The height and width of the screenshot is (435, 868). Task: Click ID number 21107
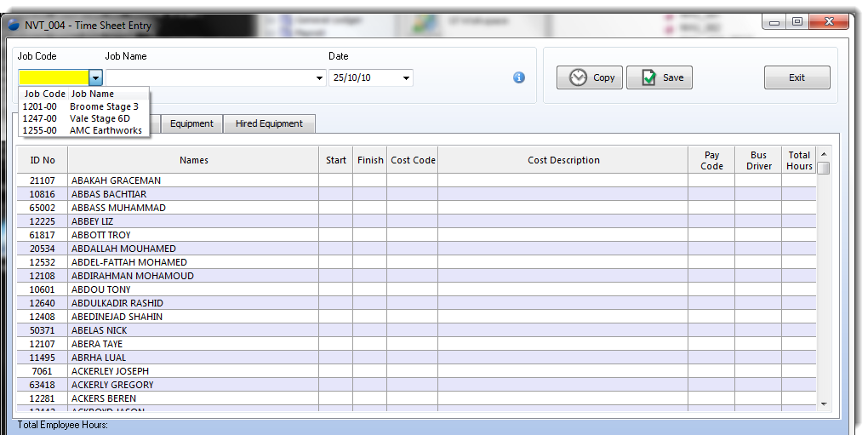tap(42, 180)
